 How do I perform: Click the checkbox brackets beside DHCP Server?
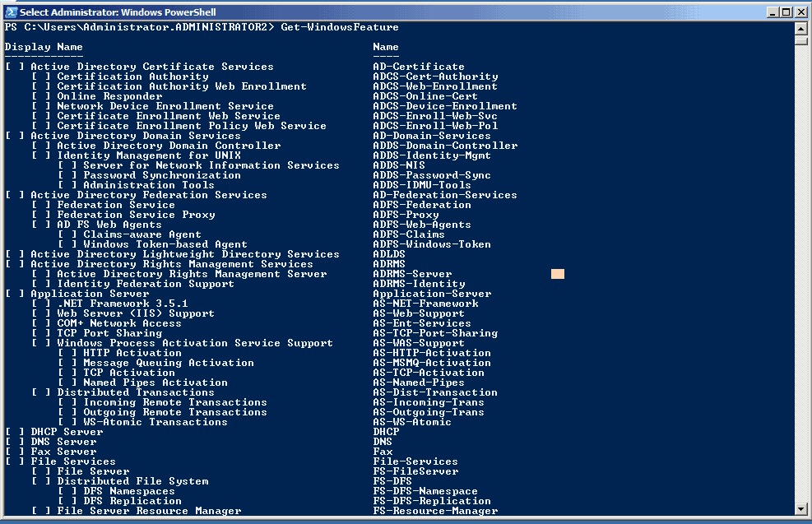(x=15, y=432)
